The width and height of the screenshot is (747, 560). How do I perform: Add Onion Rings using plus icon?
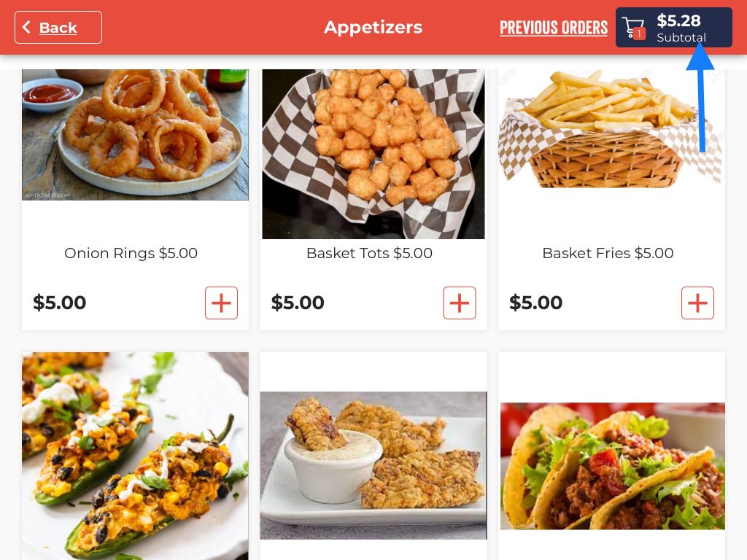221,303
